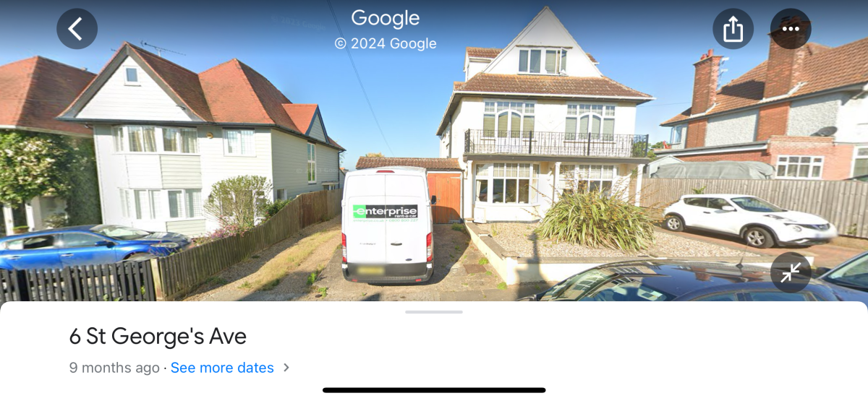This screenshot has height=401, width=868.
Task: Move toward the white Enterprise van
Action: click(388, 224)
